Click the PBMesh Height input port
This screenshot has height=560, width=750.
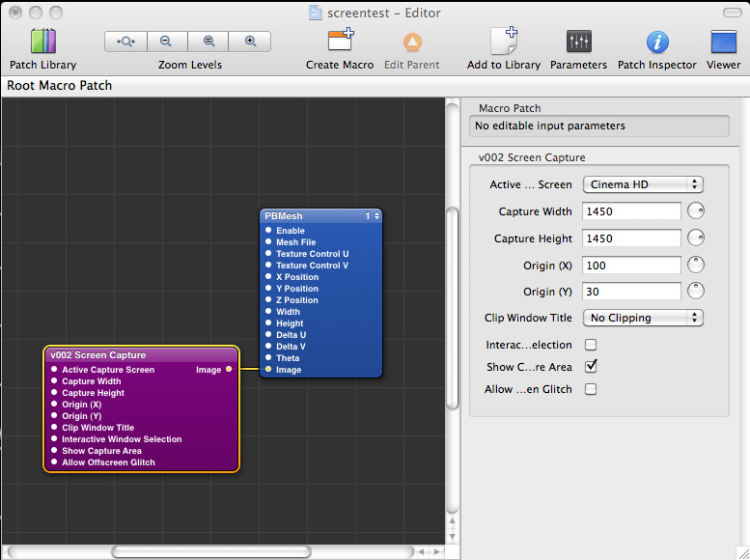click(268, 322)
